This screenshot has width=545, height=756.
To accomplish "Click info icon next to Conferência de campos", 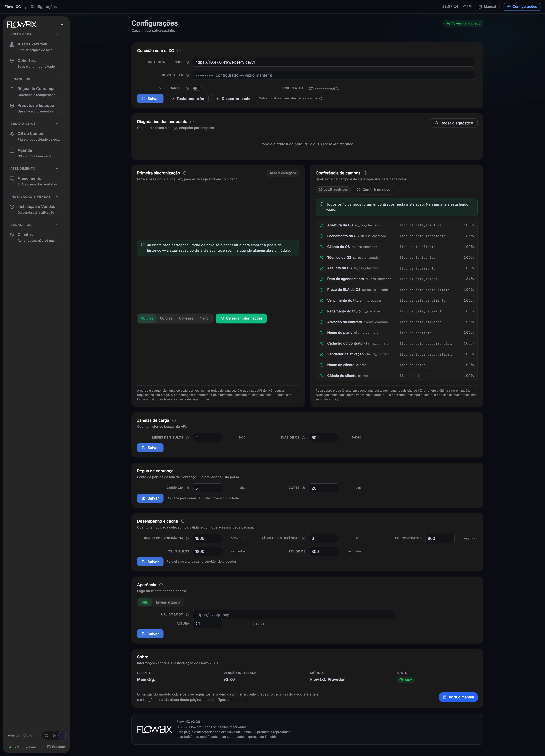I will (365, 173).
